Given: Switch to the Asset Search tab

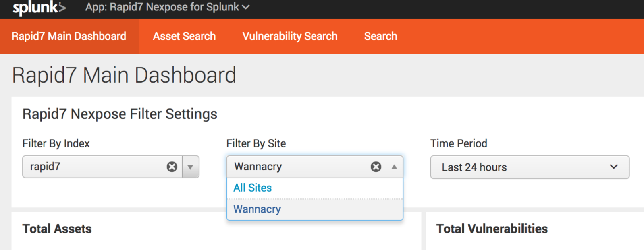Looking at the screenshot, I should (x=184, y=36).
